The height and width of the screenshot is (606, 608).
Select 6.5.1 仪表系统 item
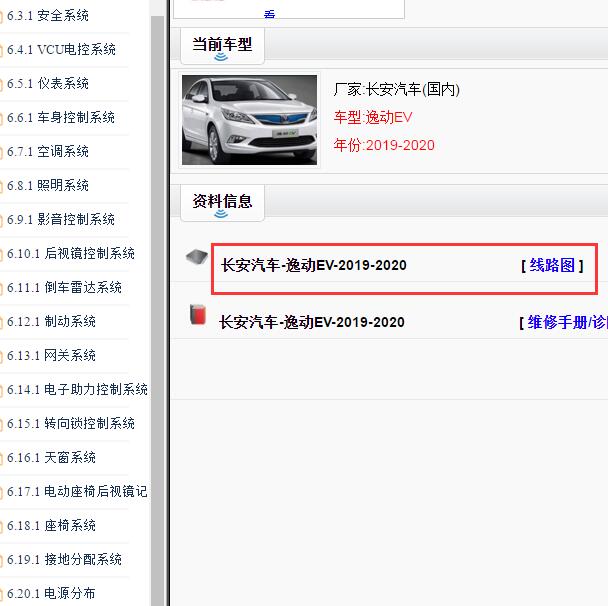[48, 83]
